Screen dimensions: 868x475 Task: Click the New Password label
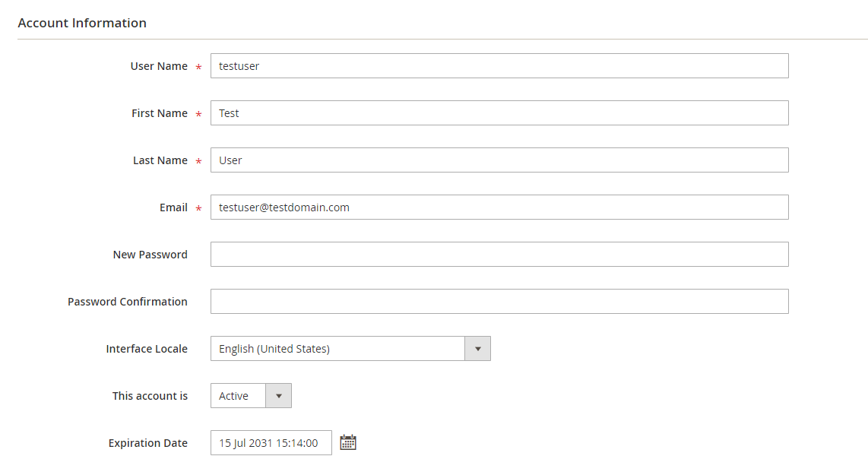click(x=150, y=254)
